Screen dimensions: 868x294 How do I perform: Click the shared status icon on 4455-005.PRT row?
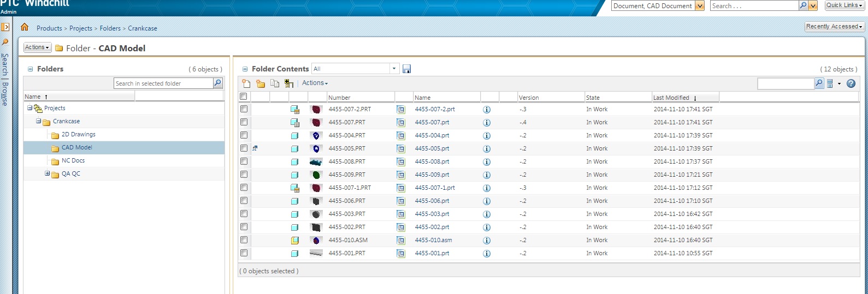255,148
